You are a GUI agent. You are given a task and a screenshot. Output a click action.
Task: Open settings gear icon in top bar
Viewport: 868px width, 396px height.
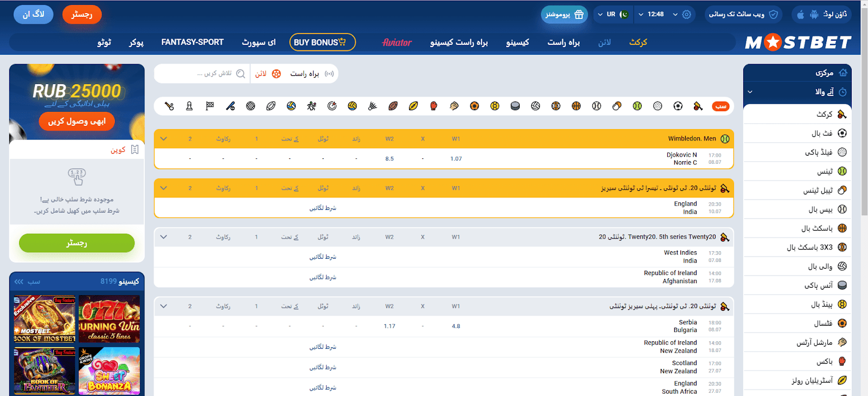click(x=687, y=15)
